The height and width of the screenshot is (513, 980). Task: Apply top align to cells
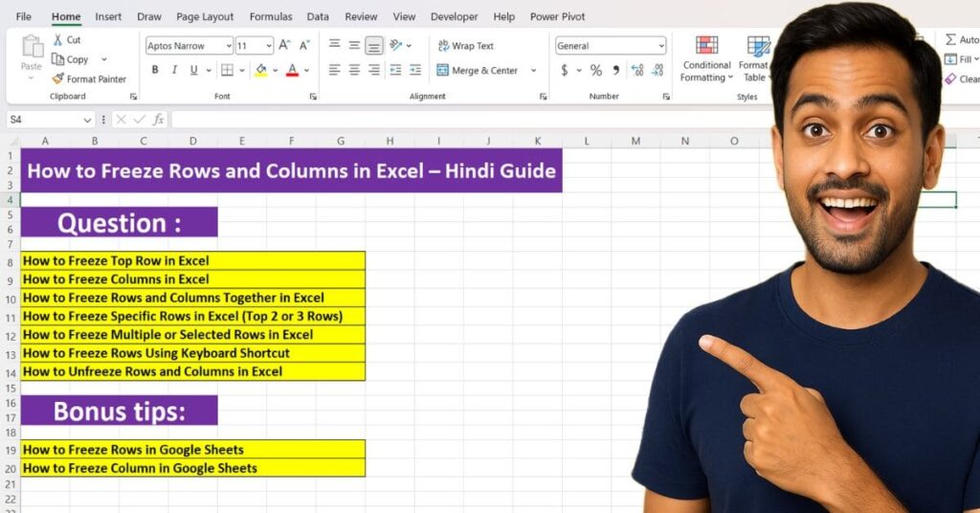335,44
